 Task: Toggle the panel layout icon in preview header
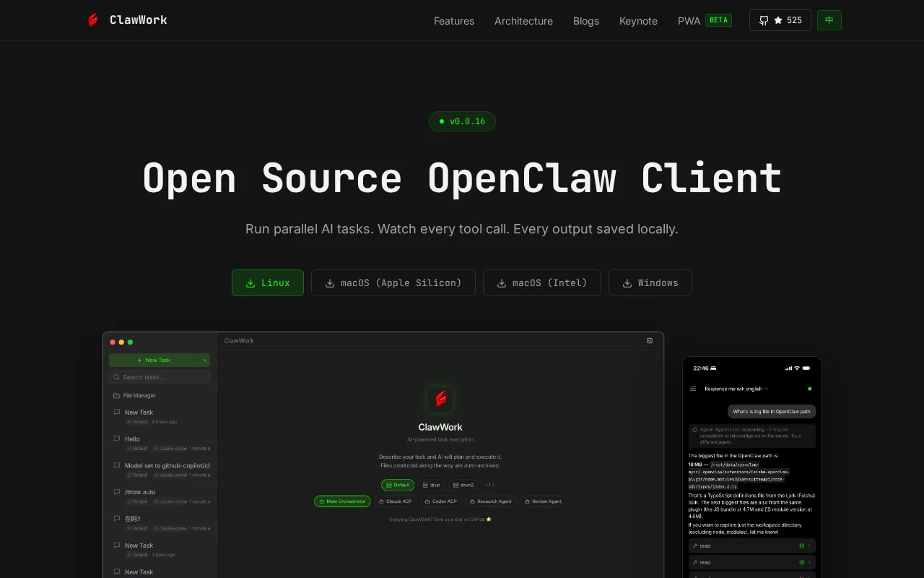coord(650,341)
